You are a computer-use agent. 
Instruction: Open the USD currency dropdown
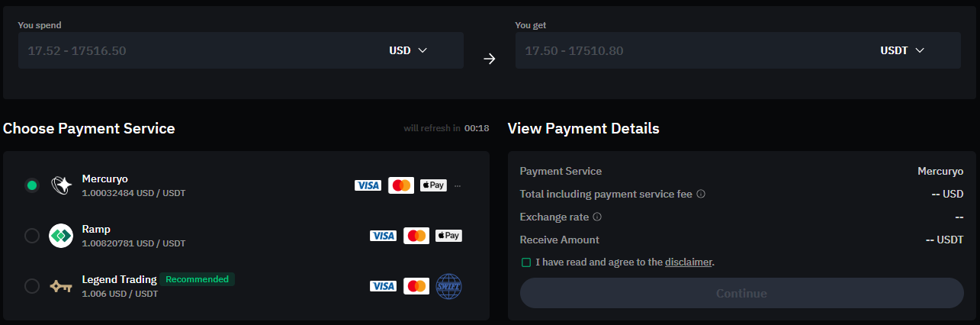pyautogui.click(x=408, y=50)
